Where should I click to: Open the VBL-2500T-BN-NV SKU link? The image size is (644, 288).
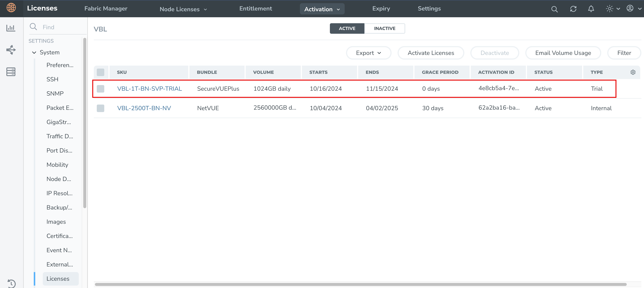(x=144, y=108)
